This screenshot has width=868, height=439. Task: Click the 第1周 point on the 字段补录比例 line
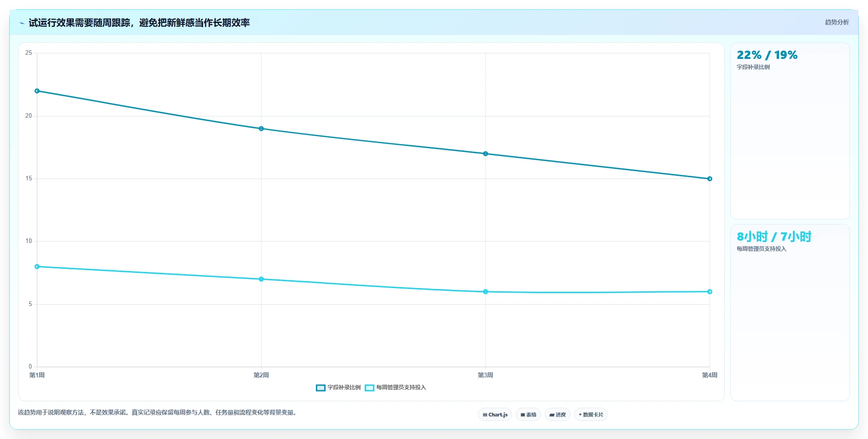click(x=37, y=91)
